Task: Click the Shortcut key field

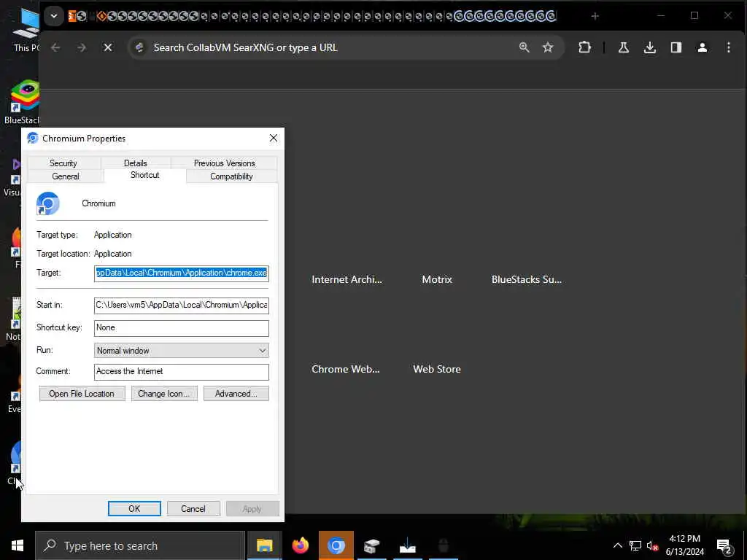Action: (x=182, y=328)
